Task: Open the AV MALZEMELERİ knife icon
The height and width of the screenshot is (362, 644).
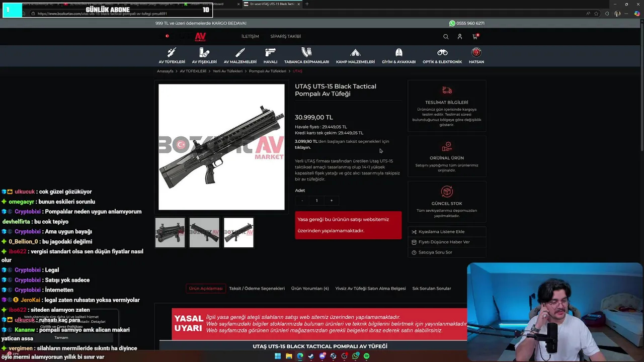Action: coord(240,52)
